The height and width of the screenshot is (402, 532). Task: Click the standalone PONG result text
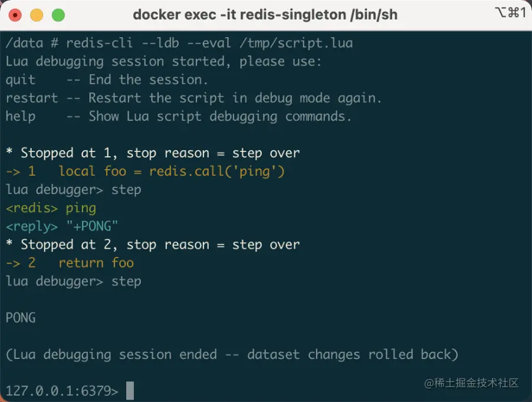[x=21, y=318]
